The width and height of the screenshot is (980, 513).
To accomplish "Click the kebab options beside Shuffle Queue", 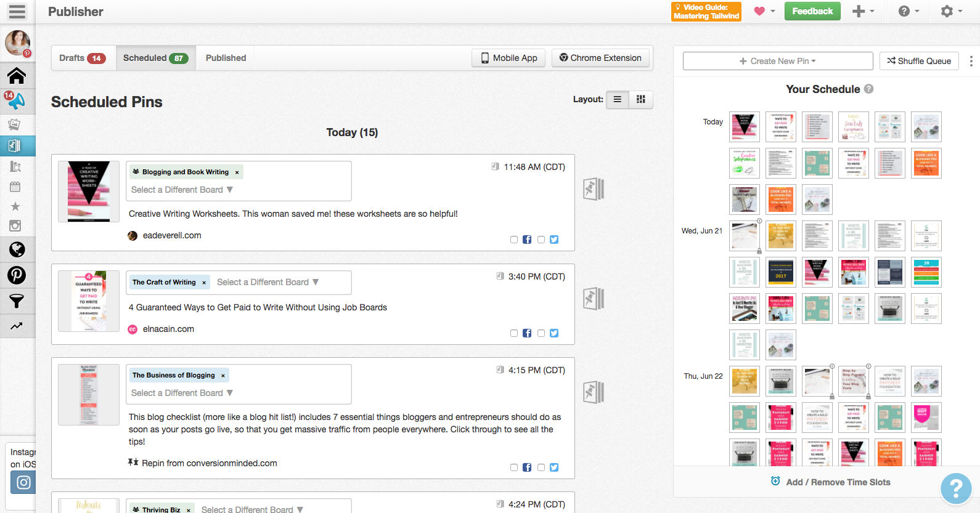I will click(x=971, y=61).
